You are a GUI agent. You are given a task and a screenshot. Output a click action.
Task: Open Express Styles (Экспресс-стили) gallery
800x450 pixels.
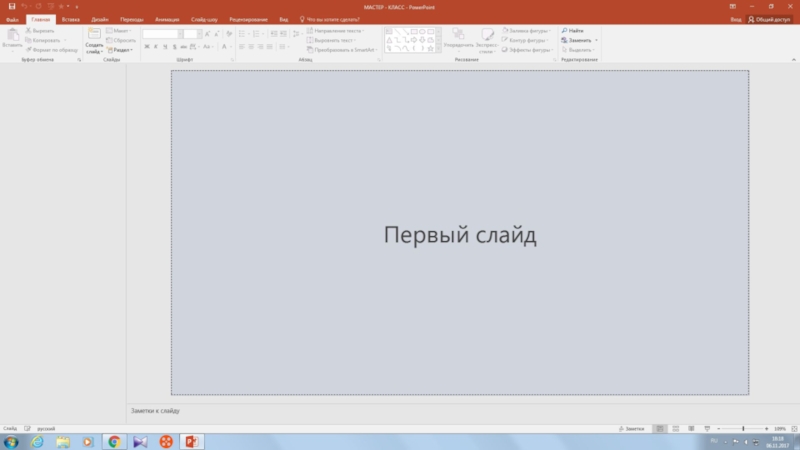(487, 37)
